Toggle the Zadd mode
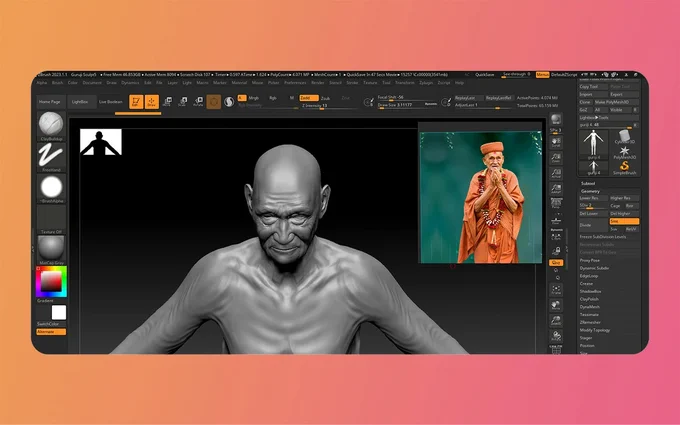680x425 pixels. click(x=309, y=98)
